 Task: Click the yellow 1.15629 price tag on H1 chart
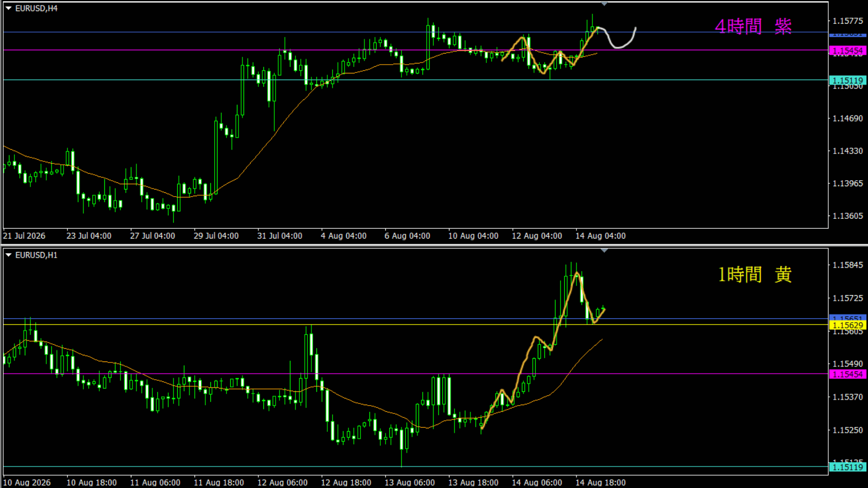[847, 325]
